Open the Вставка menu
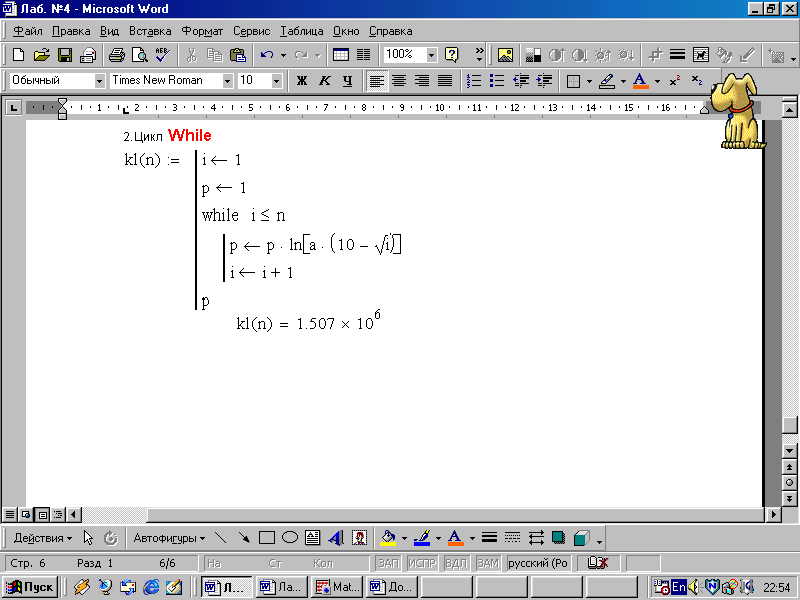The width and height of the screenshot is (800, 600). click(150, 31)
